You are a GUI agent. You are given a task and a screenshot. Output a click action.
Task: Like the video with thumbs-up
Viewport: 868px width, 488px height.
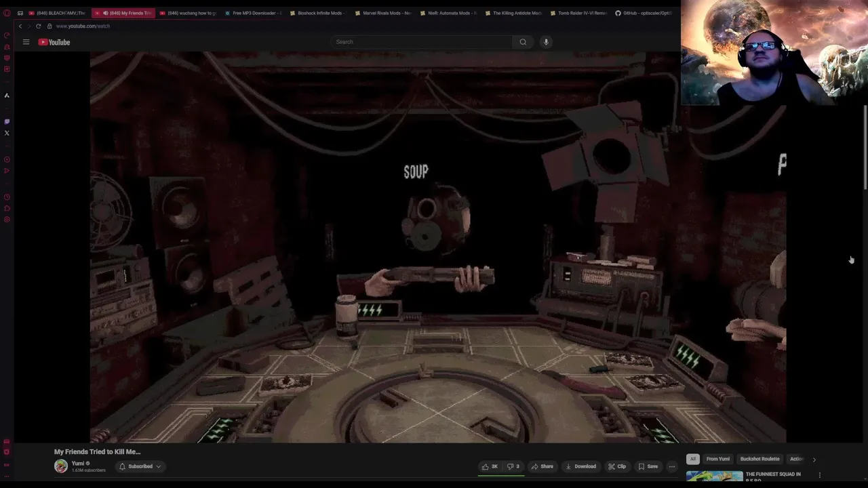point(490,466)
